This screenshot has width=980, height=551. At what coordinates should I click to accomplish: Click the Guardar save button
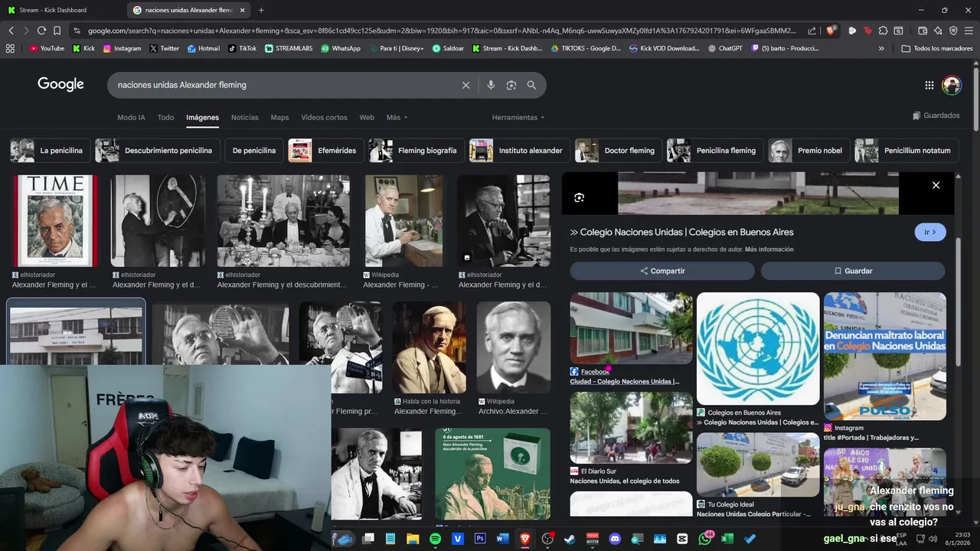click(853, 271)
